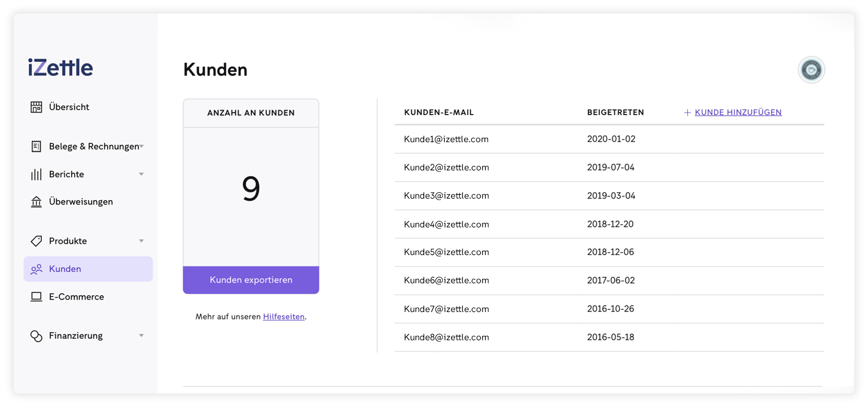Click the E-Commerce laptop icon

click(36, 297)
